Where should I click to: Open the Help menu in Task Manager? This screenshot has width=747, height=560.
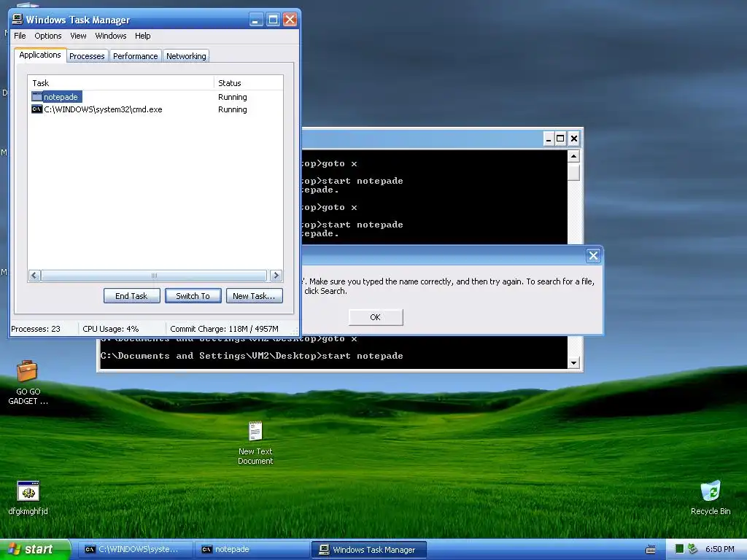(142, 36)
